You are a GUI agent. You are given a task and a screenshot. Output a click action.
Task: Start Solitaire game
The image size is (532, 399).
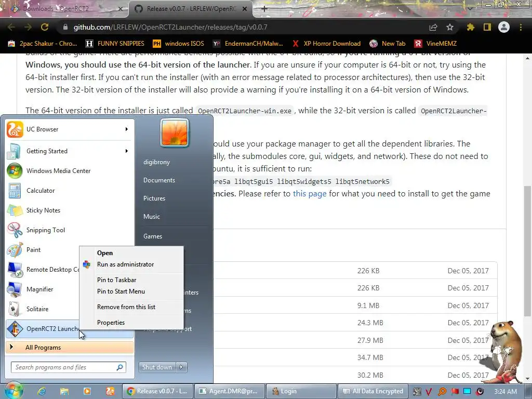point(43,309)
